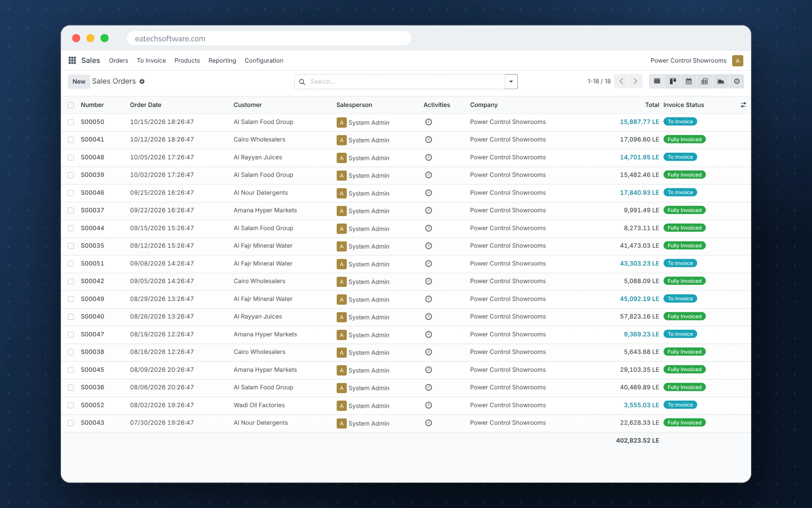Image resolution: width=812 pixels, height=508 pixels.
Task: Click System Admin avatar on S00041 row
Action: point(341,140)
